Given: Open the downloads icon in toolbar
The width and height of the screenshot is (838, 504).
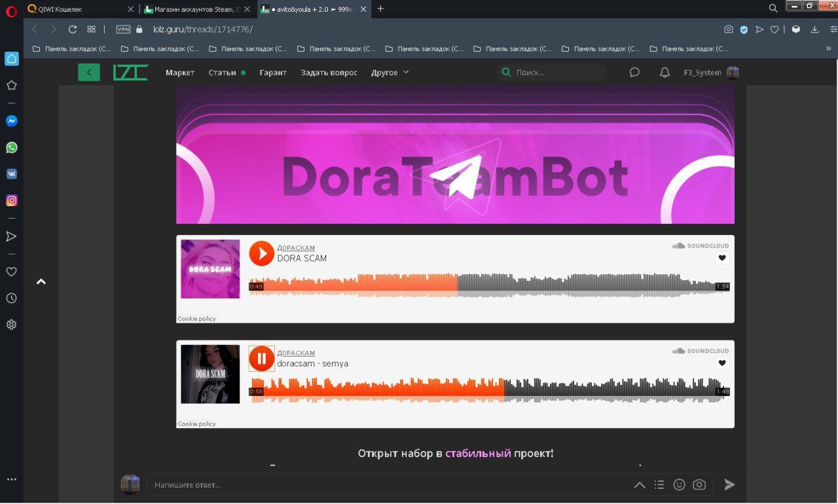Looking at the screenshot, I should coord(815,29).
